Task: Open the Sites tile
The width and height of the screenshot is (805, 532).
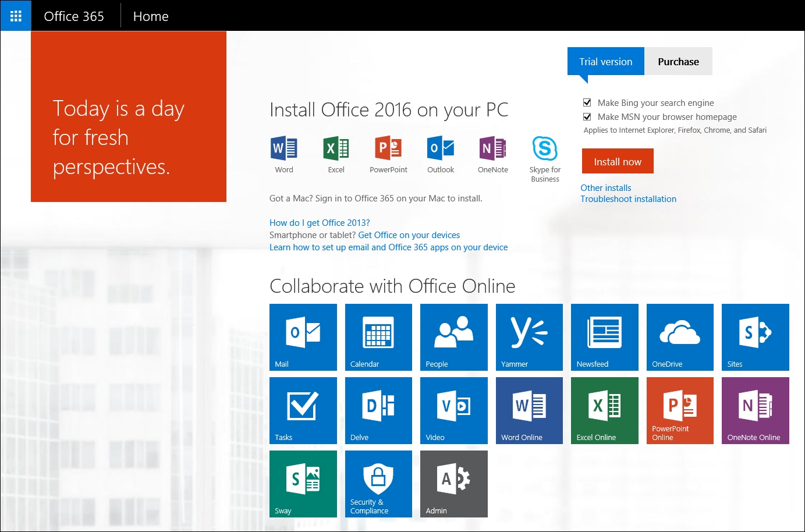Action: pyautogui.click(x=756, y=337)
